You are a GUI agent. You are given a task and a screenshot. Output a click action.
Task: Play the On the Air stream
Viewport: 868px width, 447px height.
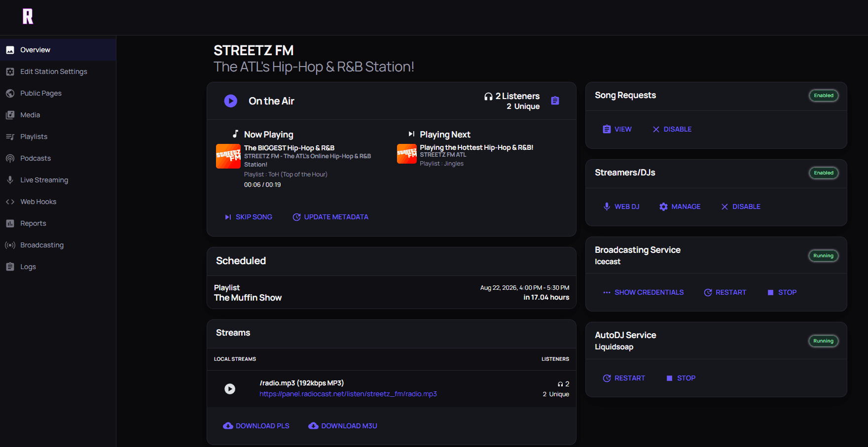(x=231, y=101)
